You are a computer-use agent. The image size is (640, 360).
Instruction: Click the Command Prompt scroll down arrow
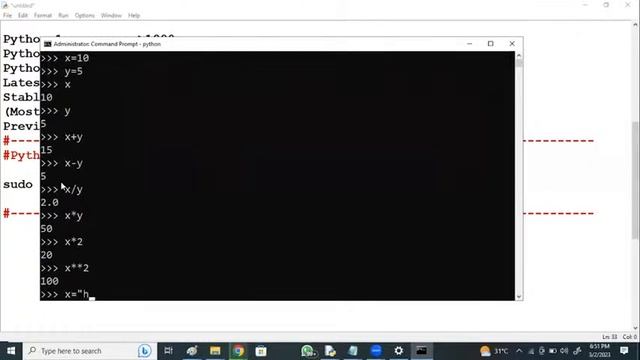[519, 297]
